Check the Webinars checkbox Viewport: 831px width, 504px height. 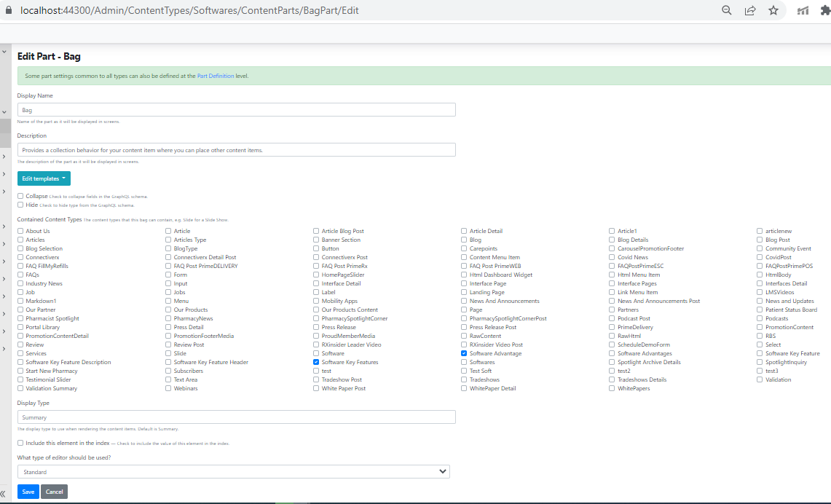click(x=168, y=388)
